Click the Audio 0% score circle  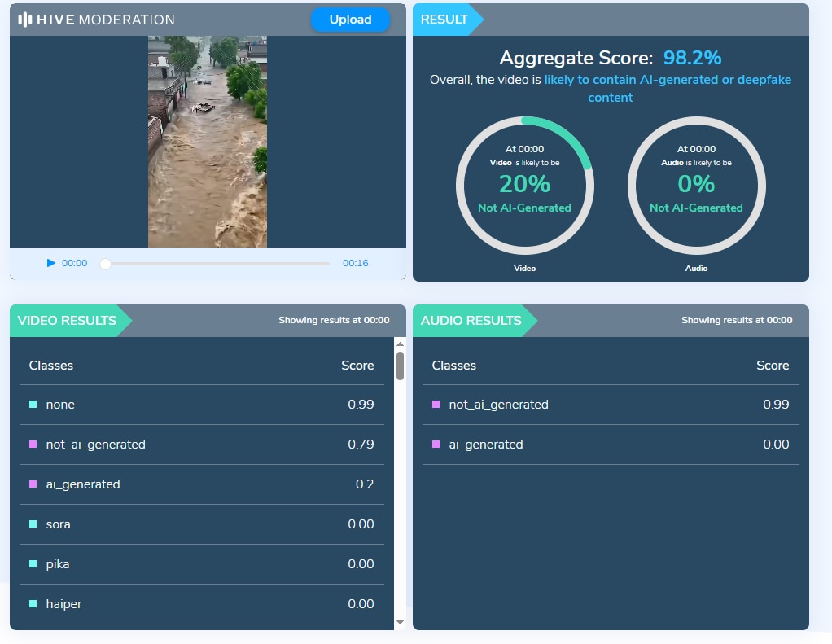pos(696,186)
